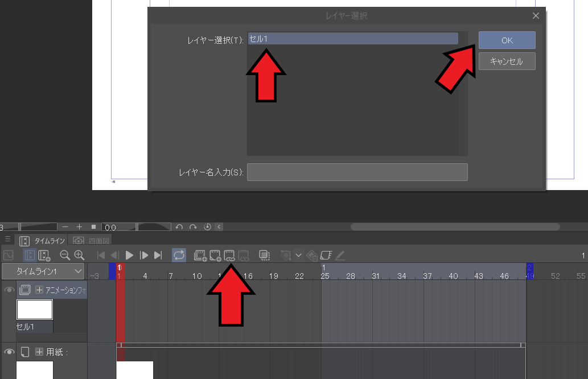This screenshot has height=379, width=588.
Task: Click the new animation cel icon
Action: pos(215,256)
